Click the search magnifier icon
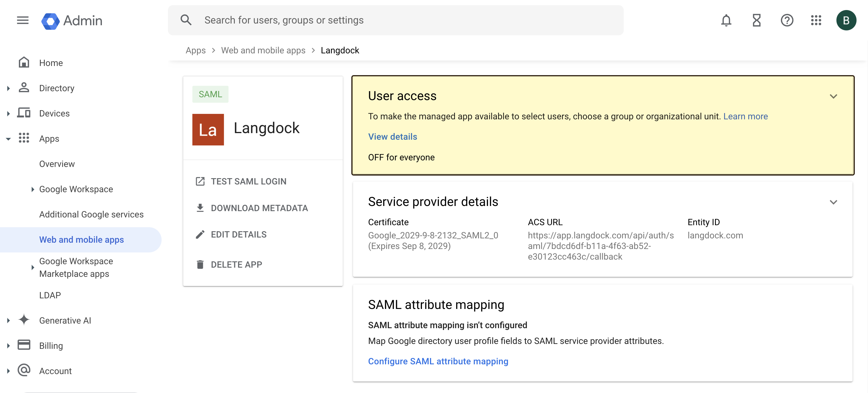This screenshot has height=393, width=868. click(x=186, y=20)
